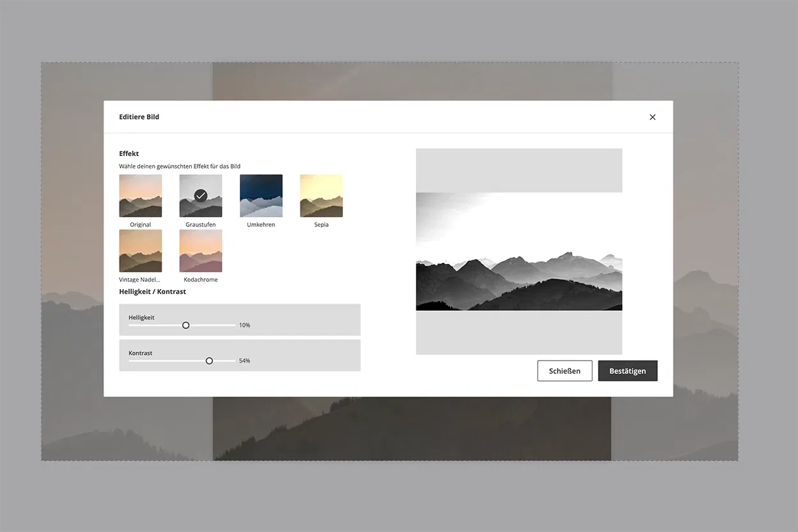Screen dimensions: 798x532
Task: Click the Sepia text label
Action: pos(321,225)
